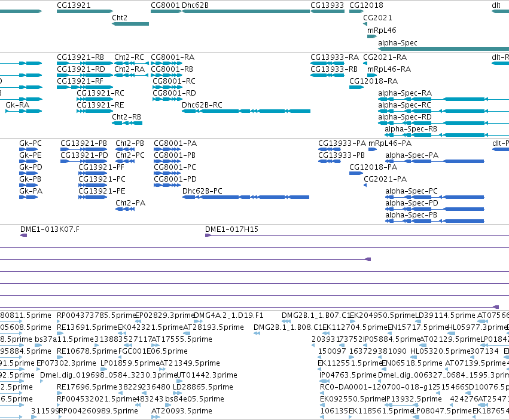Click the Gk-PE protein
Screen dimensions: 509x420
[x=29, y=161]
